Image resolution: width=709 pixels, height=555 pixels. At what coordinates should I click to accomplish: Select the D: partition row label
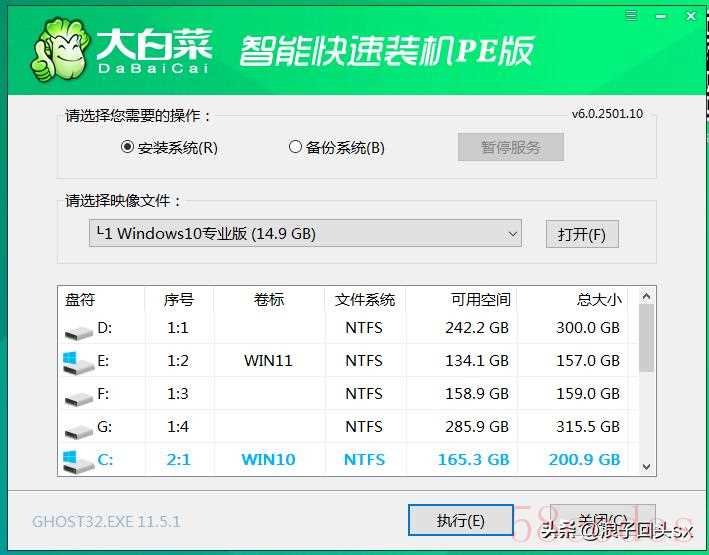click(x=104, y=327)
